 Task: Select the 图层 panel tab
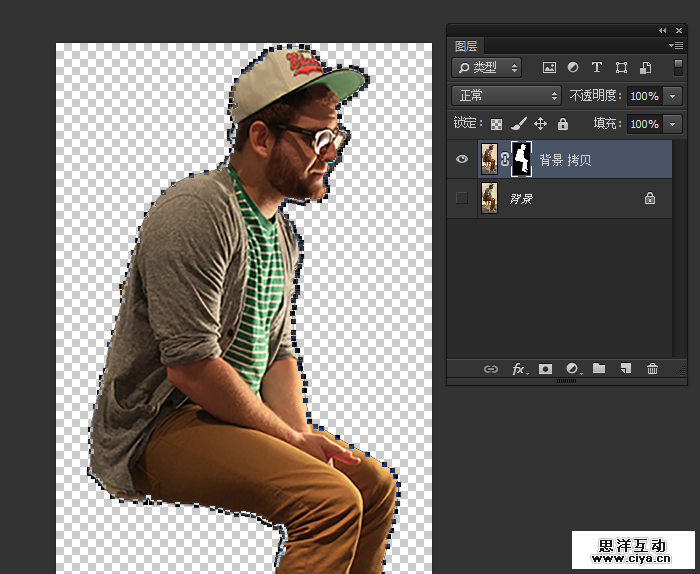coord(466,46)
